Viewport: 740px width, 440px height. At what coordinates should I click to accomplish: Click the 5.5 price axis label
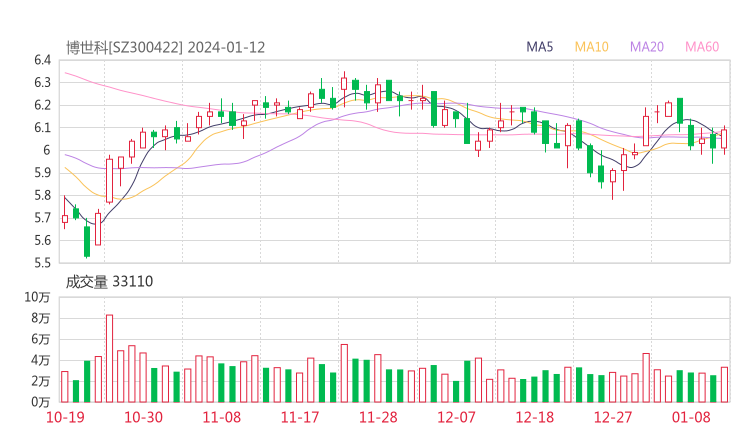pyautogui.click(x=42, y=262)
